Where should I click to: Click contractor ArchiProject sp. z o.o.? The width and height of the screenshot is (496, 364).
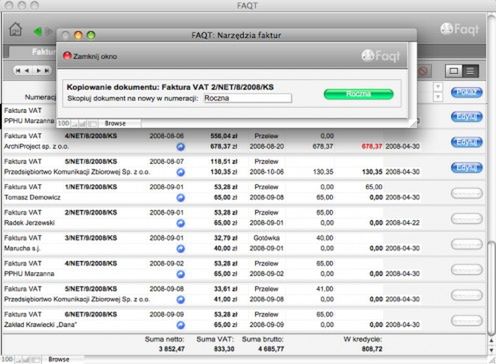pyautogui.click(x=36, y=147)
